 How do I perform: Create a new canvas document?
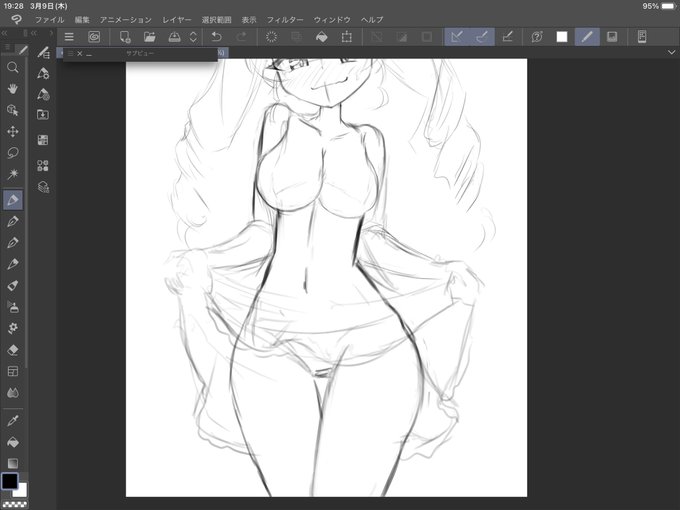point(125,37)
